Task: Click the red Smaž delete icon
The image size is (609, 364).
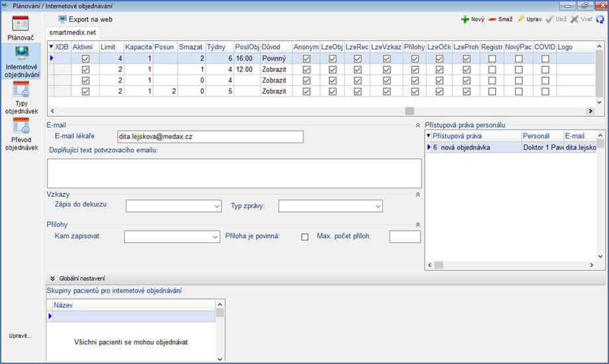Action: click(x=493, y=20)
